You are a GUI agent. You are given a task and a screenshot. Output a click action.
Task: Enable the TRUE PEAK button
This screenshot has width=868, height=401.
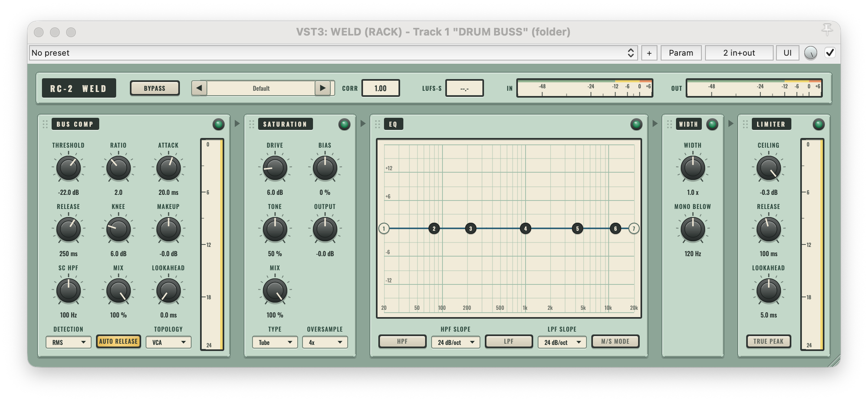[768, 342]
